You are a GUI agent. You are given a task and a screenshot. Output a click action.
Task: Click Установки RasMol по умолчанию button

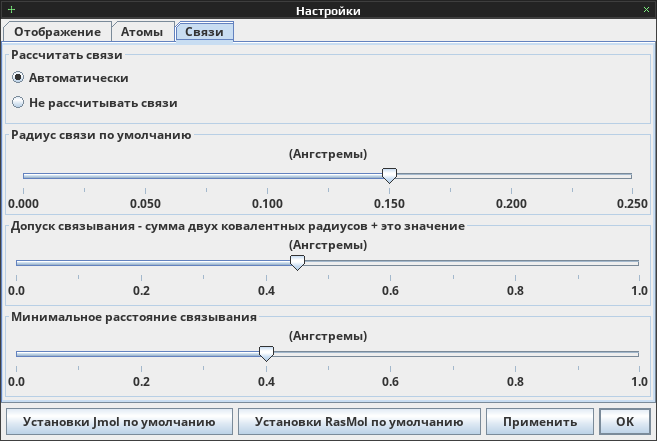pyautogui.click(x=359, y=421)
